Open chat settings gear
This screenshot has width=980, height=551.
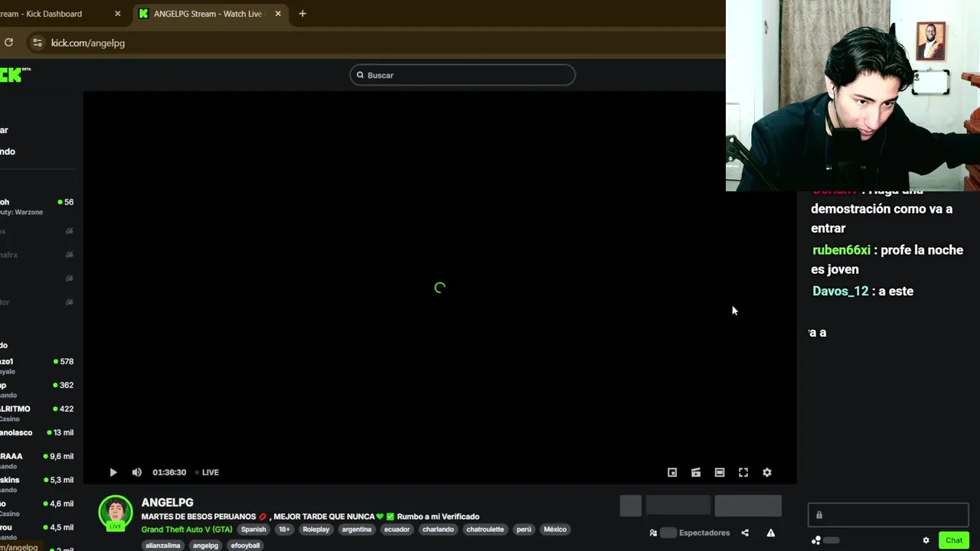[x=926, y=540]
